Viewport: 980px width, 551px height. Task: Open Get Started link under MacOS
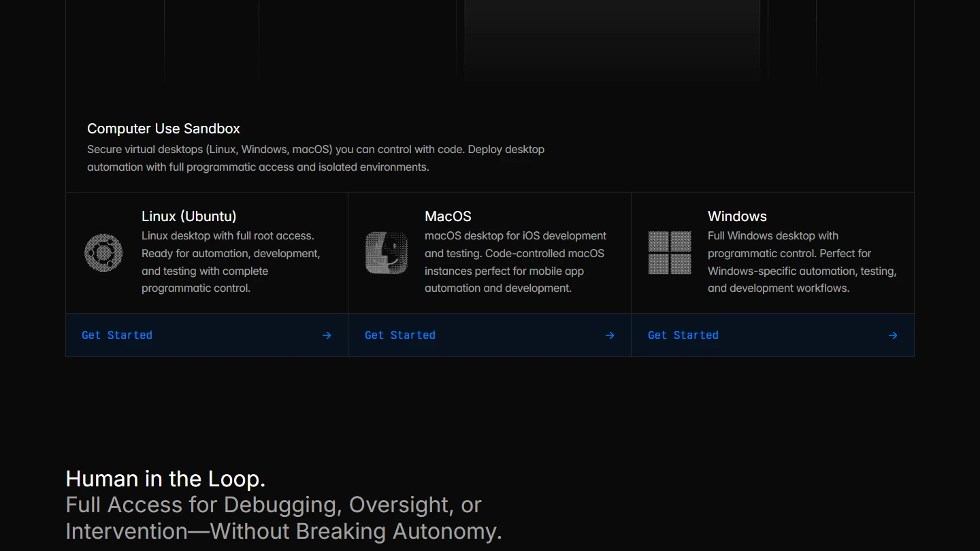click(x=400, y=335)
